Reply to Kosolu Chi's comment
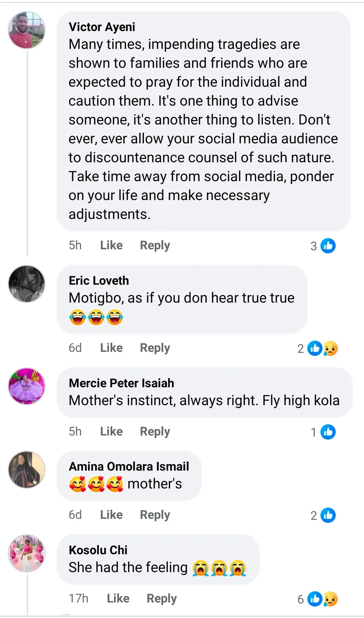 click(x=162, y=598)
